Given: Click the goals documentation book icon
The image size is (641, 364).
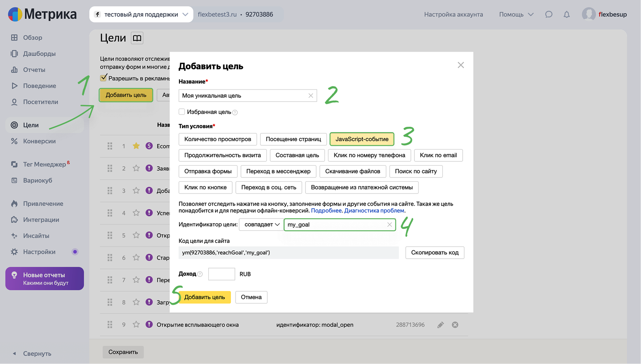Looking at the screenshot, I should point(137,38).
